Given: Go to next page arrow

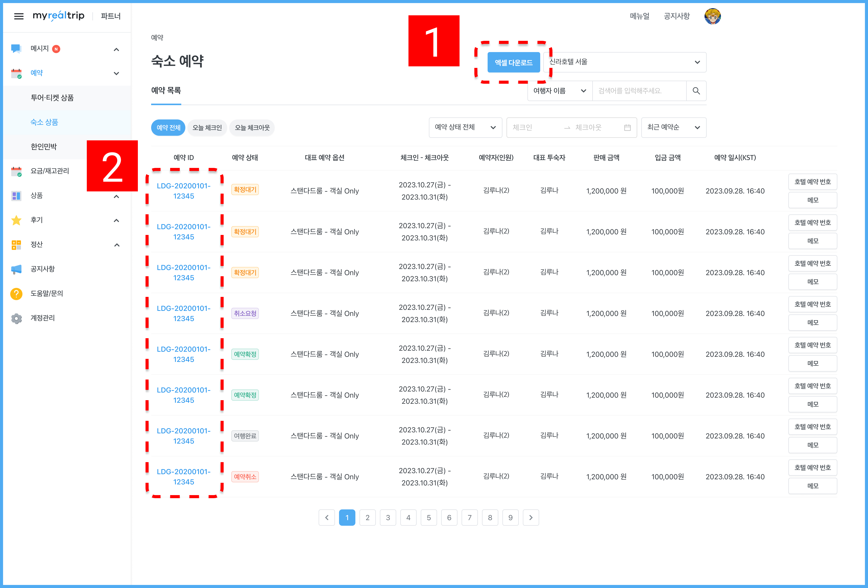Looking at the screenshot, I should (530, 517).
